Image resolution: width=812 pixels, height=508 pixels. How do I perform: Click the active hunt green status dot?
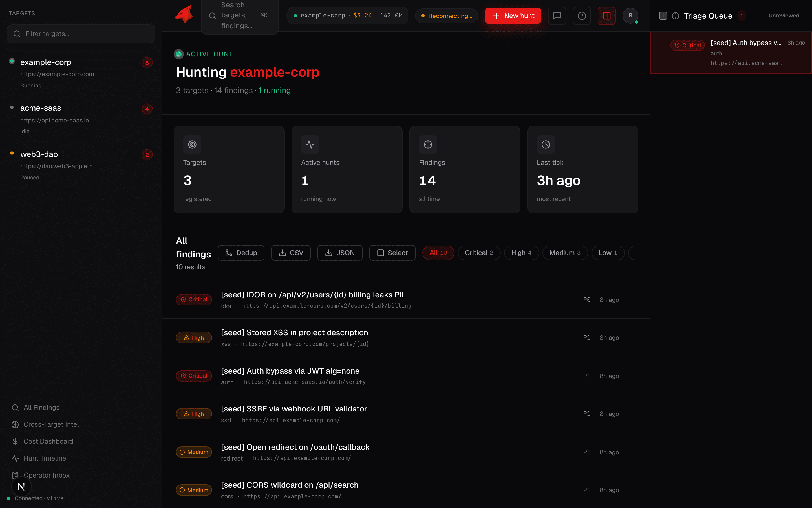[x=179, y=54]
